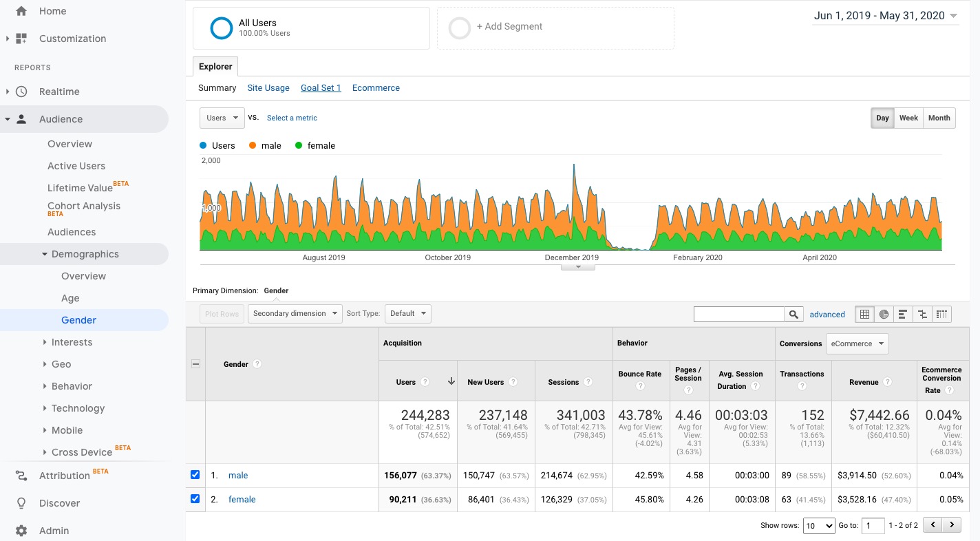The height and width of the screenshot is (541, 980).
Task: Open Goal Set 1 report
Action: [x=321, y=87]
